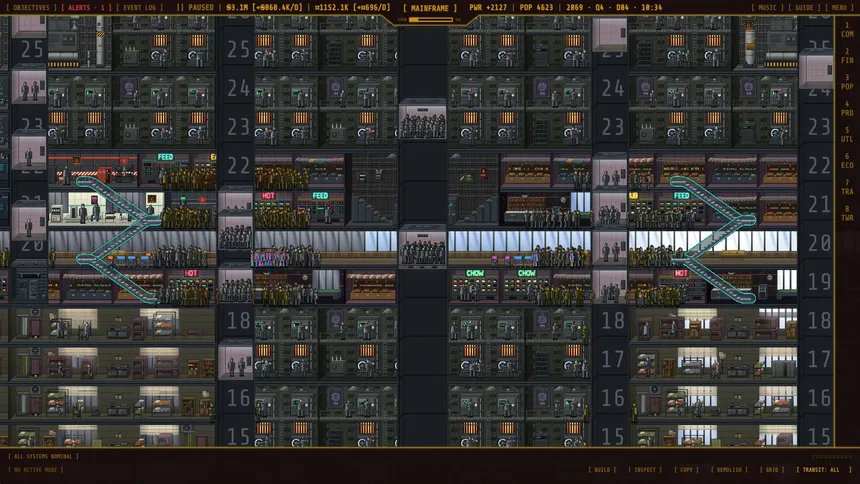Select the HOT sign on floor 19 right side

681,273
